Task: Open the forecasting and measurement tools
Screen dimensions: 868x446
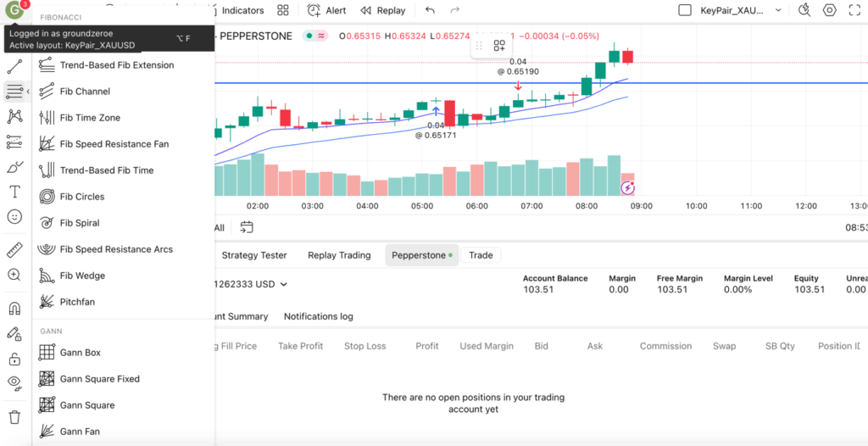Action: pyautogui.click(x=14, y=142)
